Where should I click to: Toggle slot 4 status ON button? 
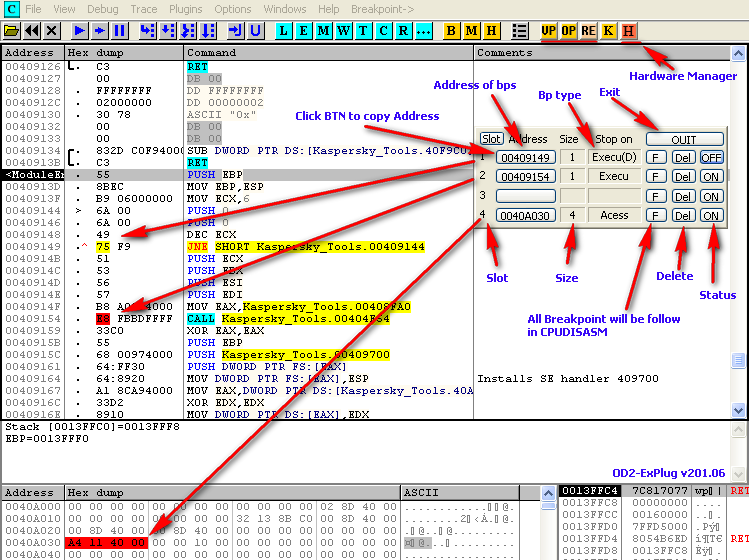click(711, 215)
